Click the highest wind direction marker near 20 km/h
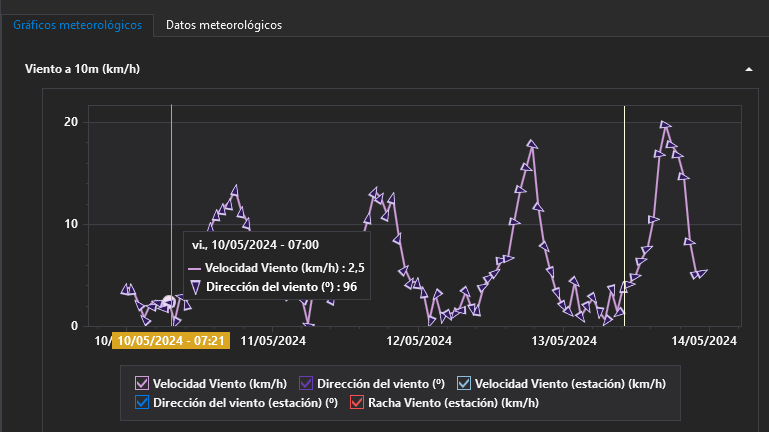 point(665,125)
